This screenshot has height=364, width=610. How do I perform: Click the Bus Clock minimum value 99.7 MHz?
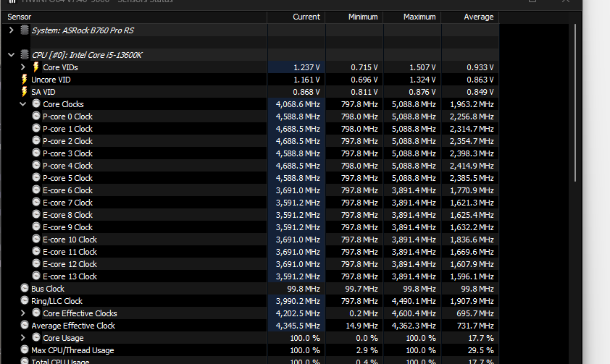[x=362, y=289]
